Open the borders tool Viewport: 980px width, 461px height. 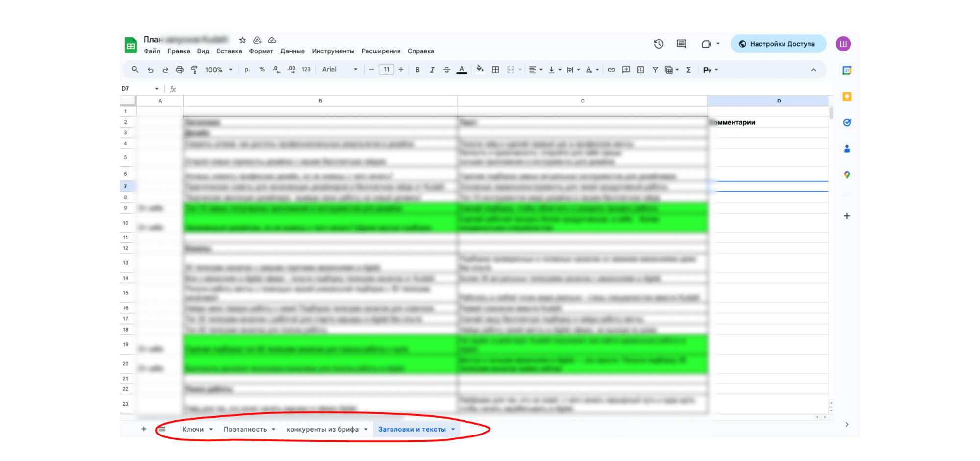pos(495,70)
